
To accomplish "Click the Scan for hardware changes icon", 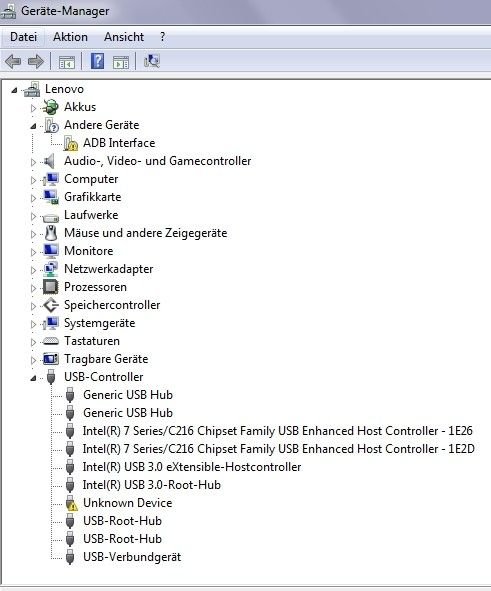I will [152, 61].
